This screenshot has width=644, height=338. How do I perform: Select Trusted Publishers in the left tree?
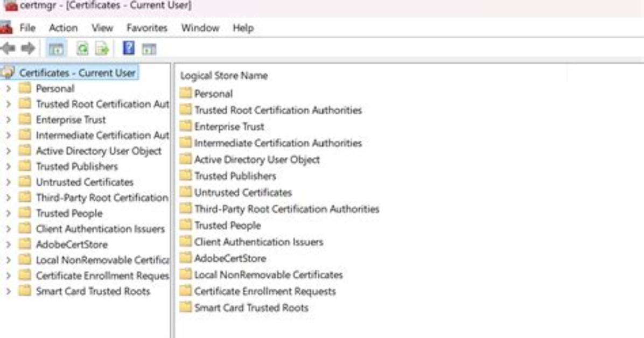77,166
